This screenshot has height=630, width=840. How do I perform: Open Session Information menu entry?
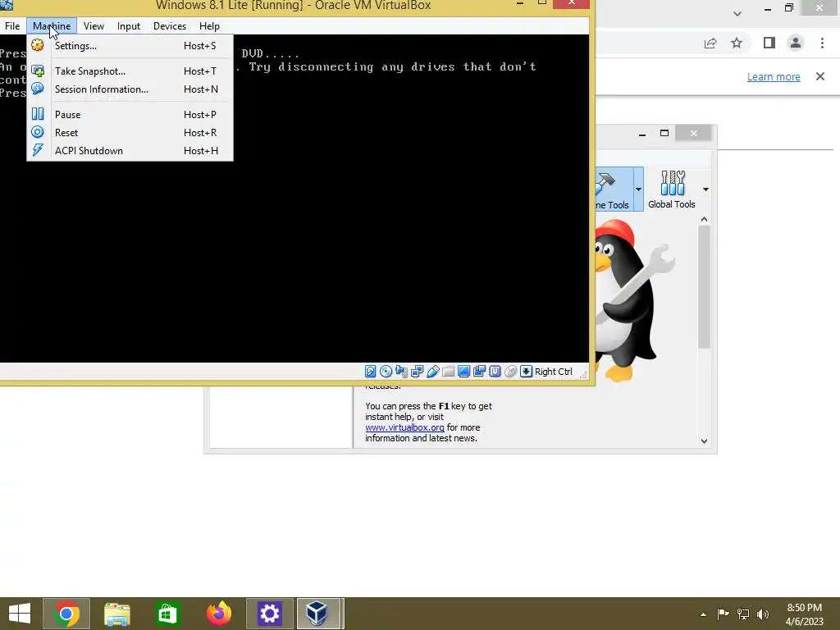(x=130, y=89)
